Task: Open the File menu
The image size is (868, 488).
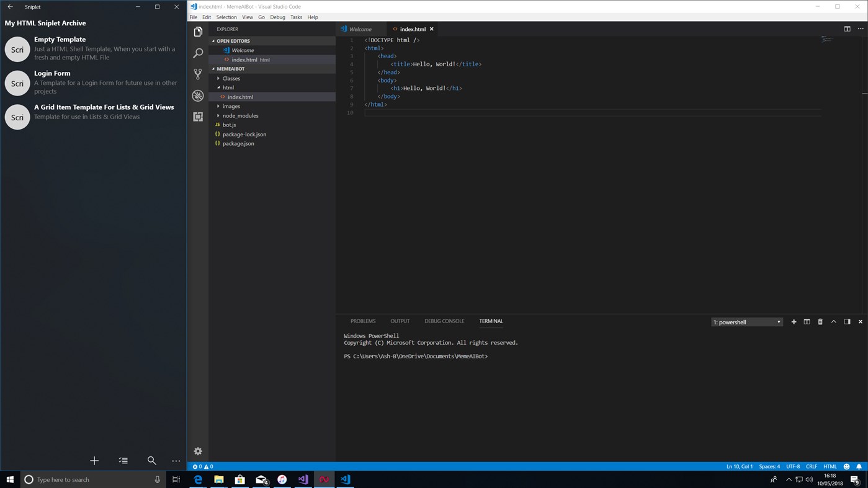Action: point(194,17)
